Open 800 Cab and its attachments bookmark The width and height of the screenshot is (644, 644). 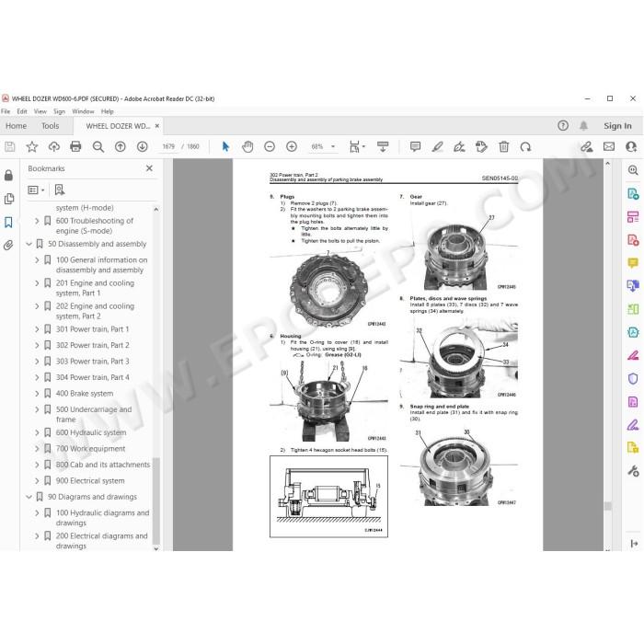click(x=103, y=465)
